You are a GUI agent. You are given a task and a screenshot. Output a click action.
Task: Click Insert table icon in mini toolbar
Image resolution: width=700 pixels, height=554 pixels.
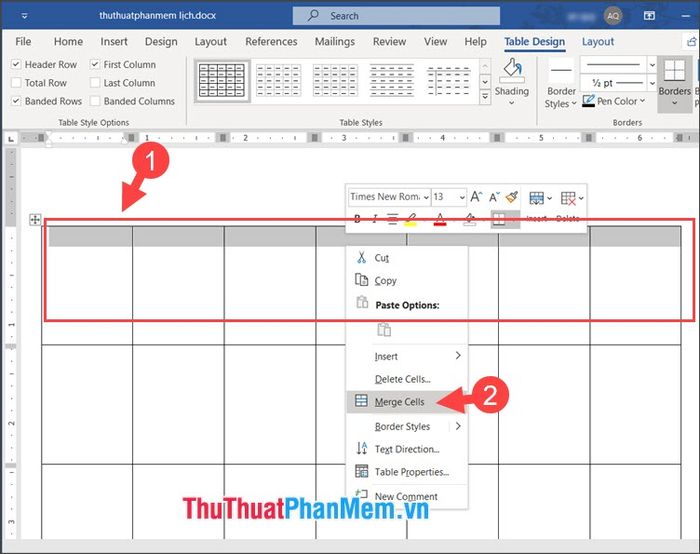point(536,198)
